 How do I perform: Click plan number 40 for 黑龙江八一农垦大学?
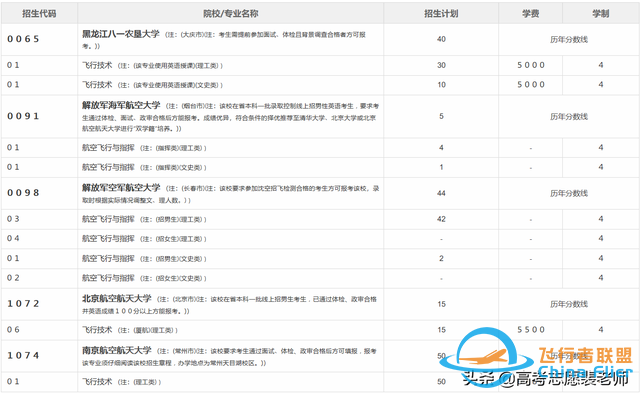coord(441,39)
